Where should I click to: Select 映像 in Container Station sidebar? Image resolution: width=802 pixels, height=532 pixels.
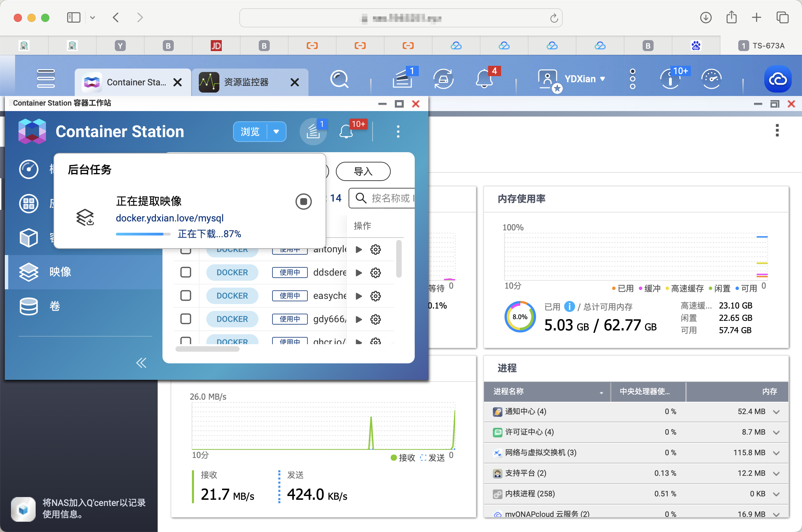pyautogui.click(x=84, y=272)
